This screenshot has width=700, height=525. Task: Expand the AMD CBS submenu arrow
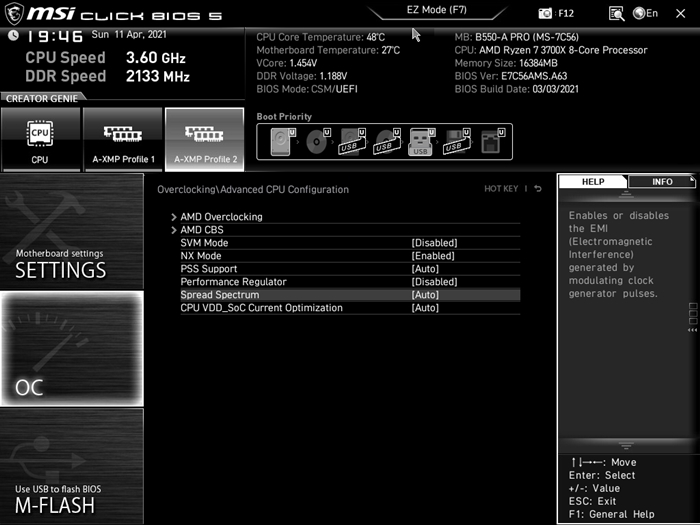174,230
